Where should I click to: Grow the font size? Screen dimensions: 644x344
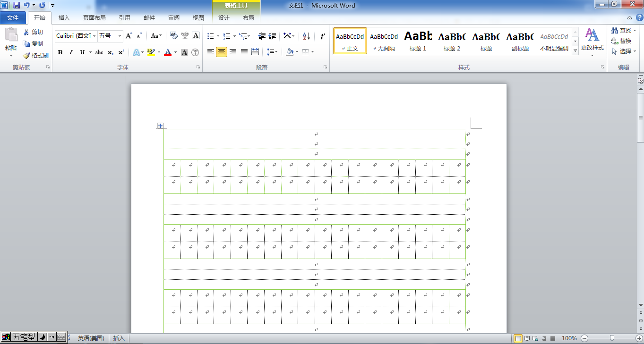point(129,36)
